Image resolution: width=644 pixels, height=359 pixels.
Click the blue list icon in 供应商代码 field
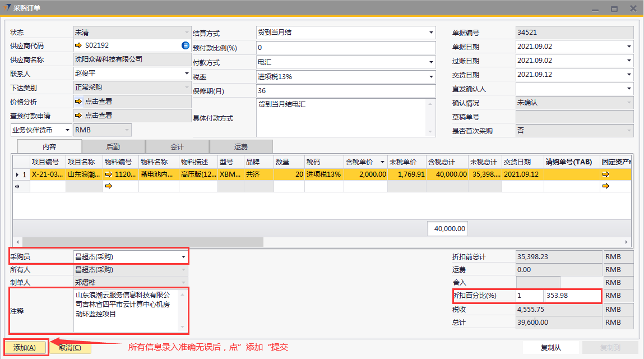click(186, 45)
